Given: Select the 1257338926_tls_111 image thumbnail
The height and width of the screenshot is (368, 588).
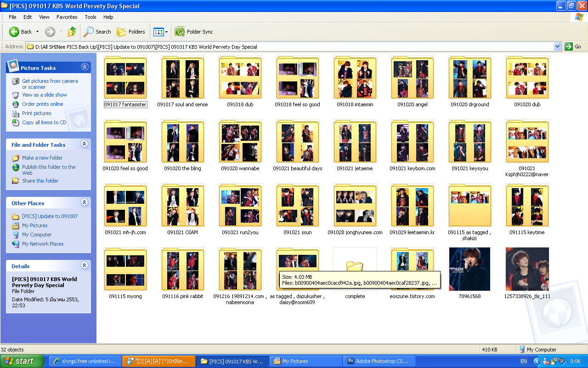Looking at the screenshot, I should (527, 270).
